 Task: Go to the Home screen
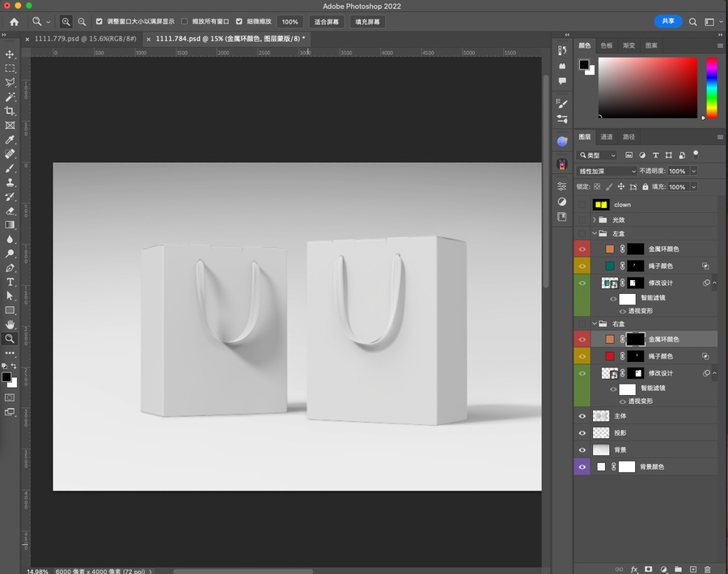14,22
